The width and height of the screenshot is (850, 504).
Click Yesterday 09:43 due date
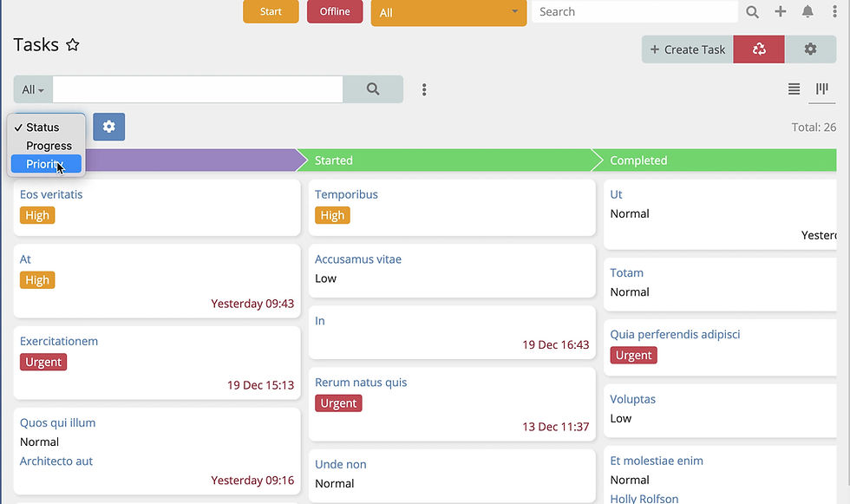pos(252,304)
